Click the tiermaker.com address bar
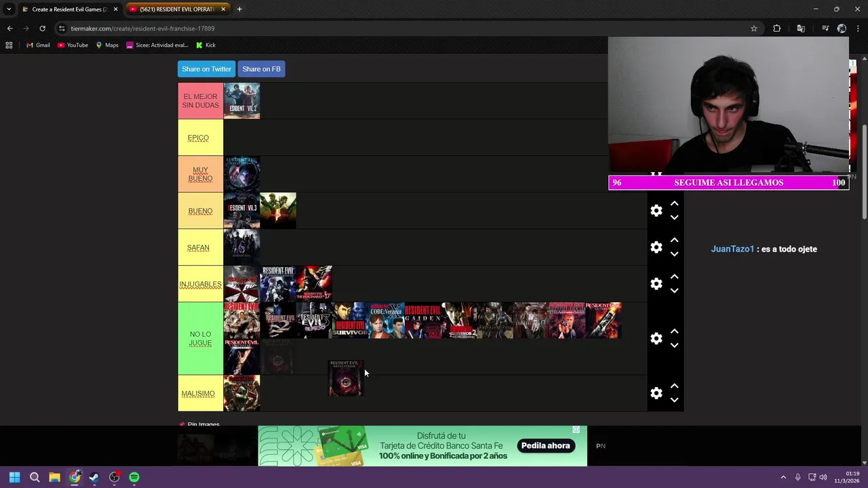Viewport: 868px width, 488px height. [407, 28]
